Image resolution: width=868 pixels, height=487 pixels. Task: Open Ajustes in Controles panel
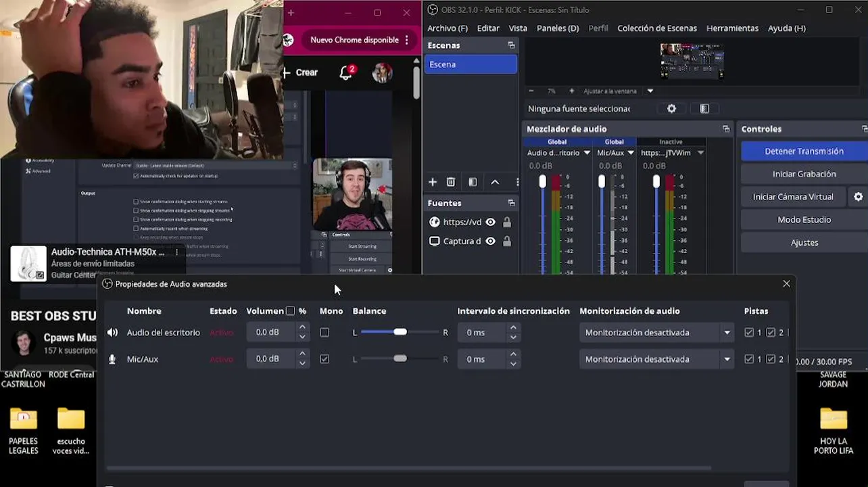pyautogui.click(x=804, y=243)
